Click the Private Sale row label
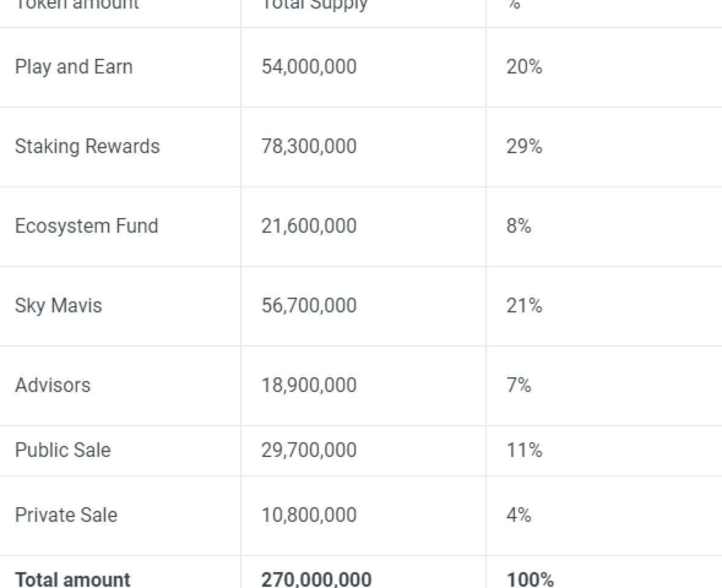Image resolution: width=722 pixels, height=588 pixels. coord(66,515)
